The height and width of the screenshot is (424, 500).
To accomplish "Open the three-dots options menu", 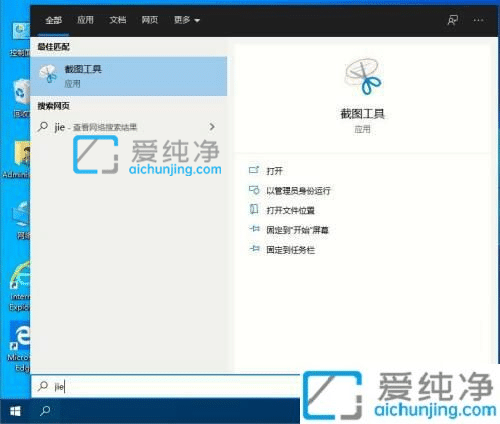I will (x=478, y=20).
